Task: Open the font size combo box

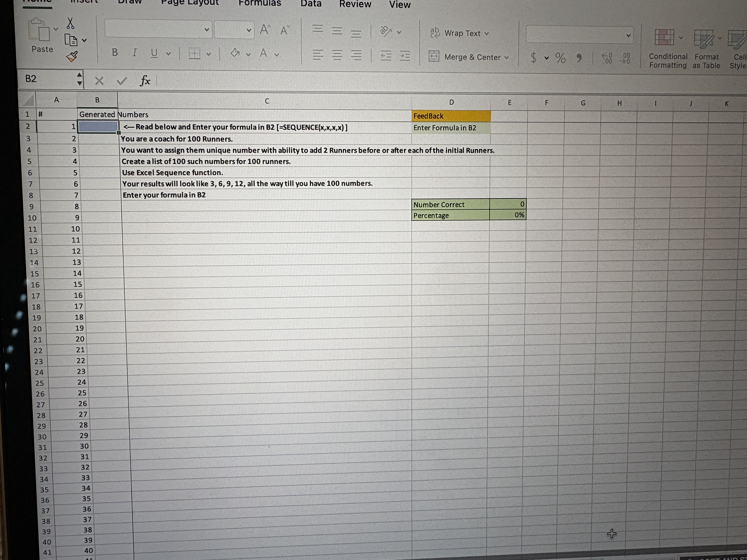Action: point(234,30)
